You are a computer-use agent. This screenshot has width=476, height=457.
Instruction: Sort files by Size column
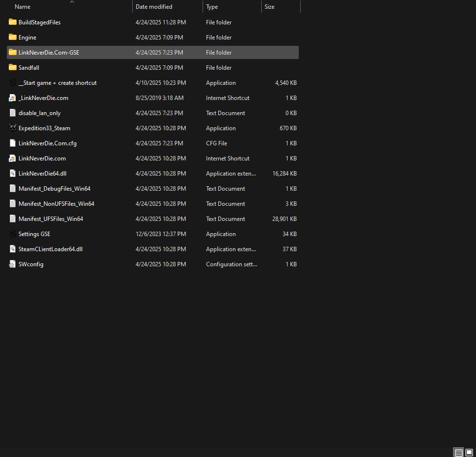click(269, 6)
